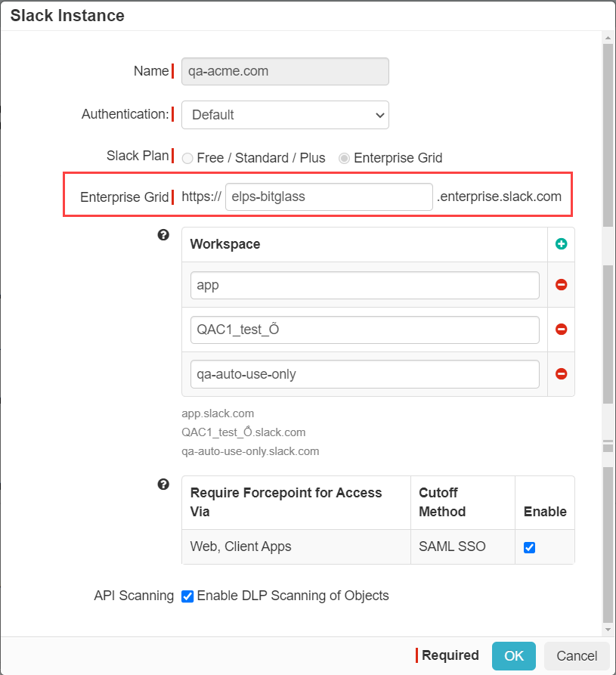
Task: Click inside the elps-bitglass Enterprise Grid field
Action: [x=329, y=197]
